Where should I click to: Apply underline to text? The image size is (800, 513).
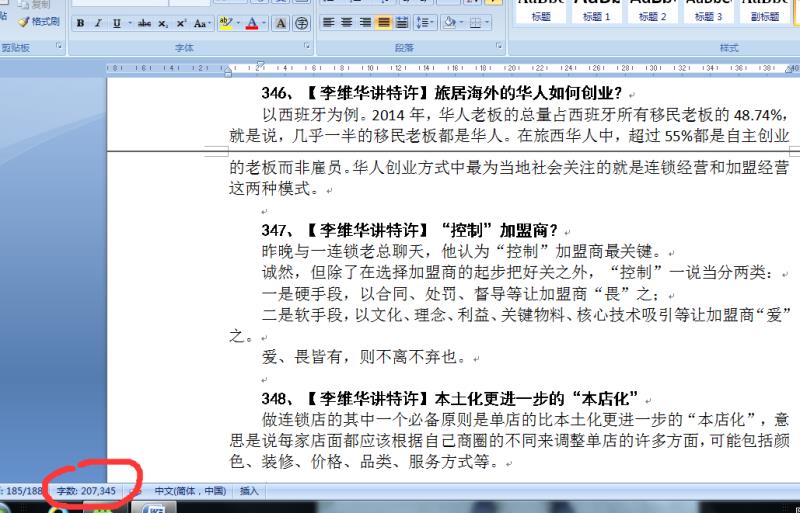point(117,23)
